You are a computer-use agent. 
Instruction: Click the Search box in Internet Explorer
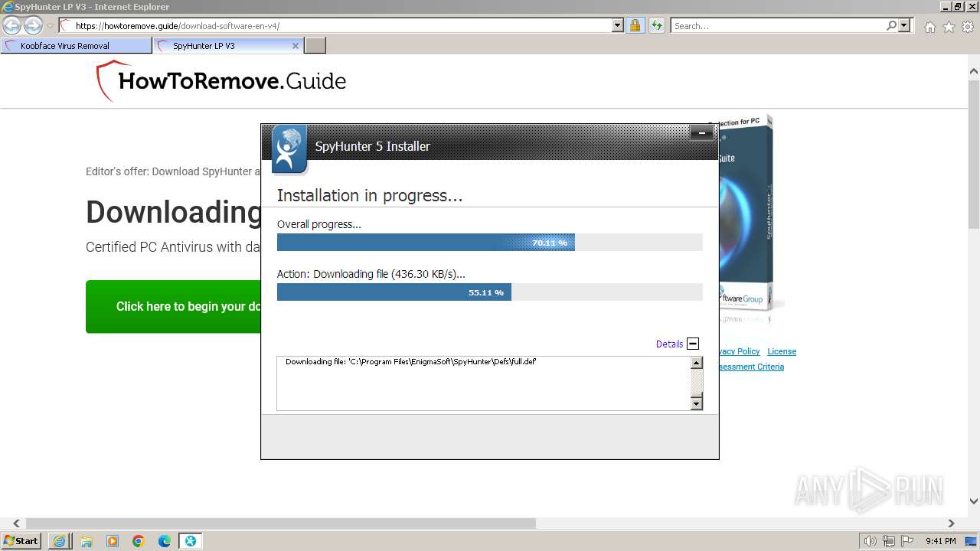click(778, 26)
